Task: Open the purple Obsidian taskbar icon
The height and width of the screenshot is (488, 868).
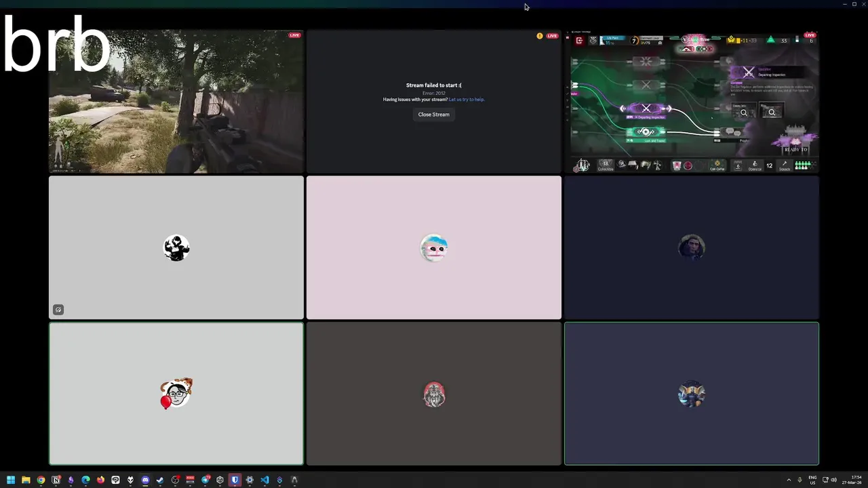Action: coord(71,480)
